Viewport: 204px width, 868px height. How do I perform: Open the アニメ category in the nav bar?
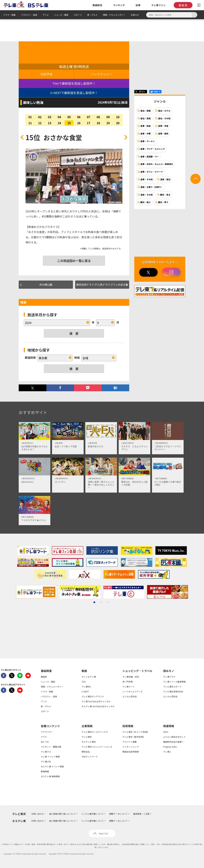click(x=45, y=15)
